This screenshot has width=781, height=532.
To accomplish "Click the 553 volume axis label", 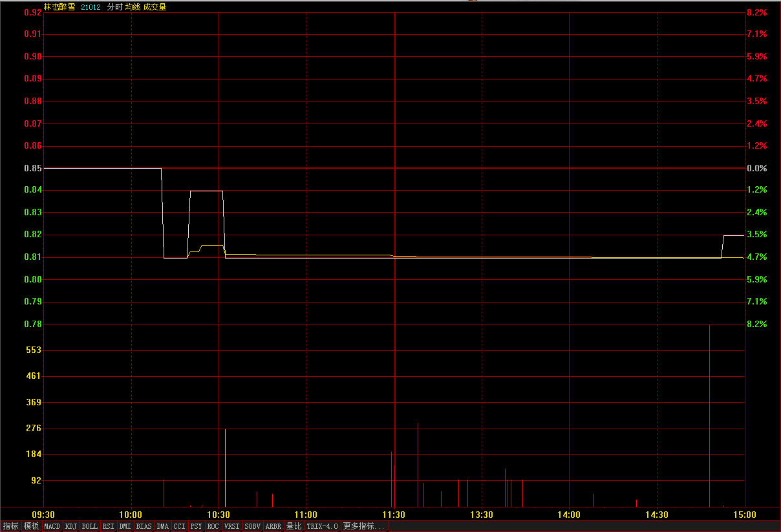I will (x=34, y=350).
